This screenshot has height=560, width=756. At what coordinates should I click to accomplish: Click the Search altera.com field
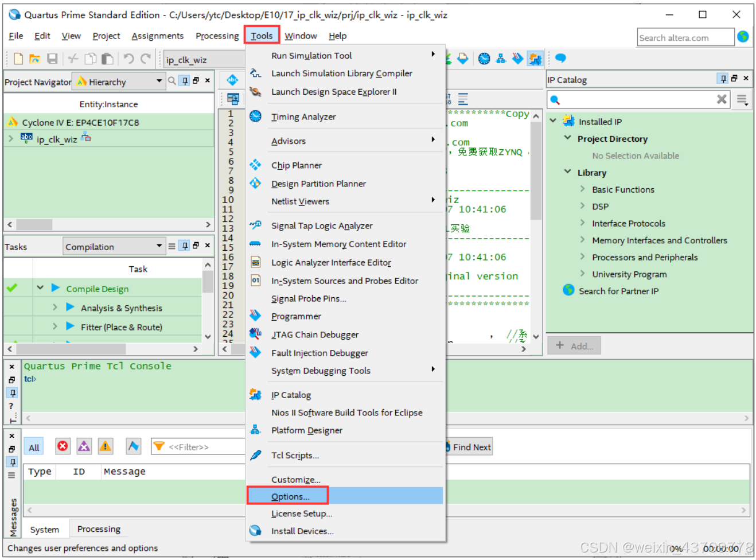pos(685,37)
